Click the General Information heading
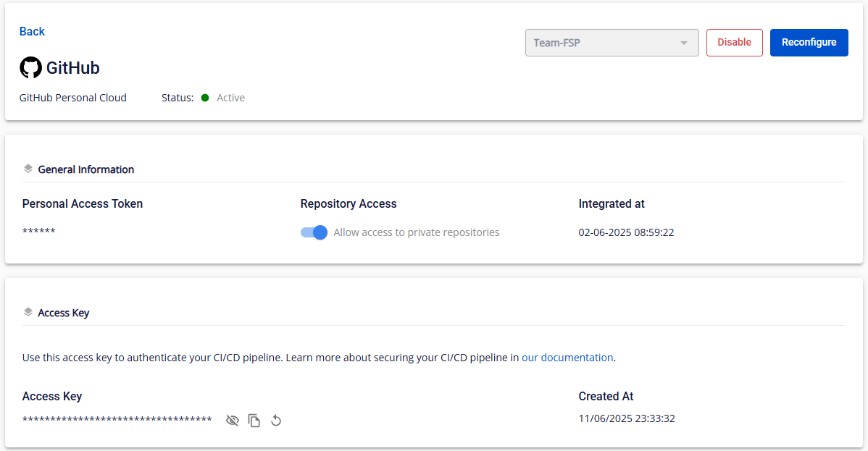The image size is (868, 451). point(85,169)
